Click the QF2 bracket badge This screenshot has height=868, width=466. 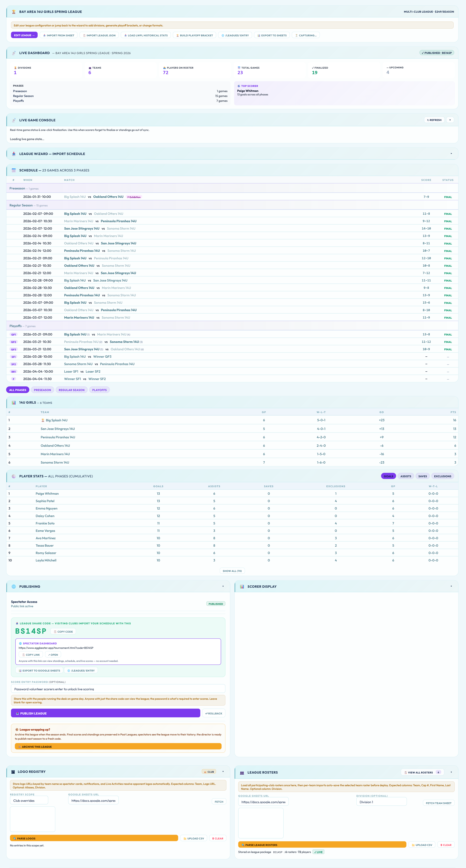pyautogui.click(x=14, y=342)
